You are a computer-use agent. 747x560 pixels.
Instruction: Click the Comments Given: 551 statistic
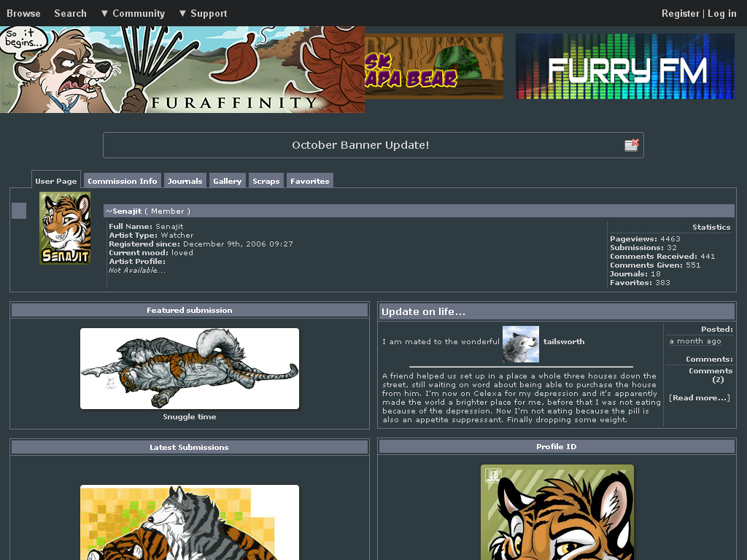click(x=655, y=265)
